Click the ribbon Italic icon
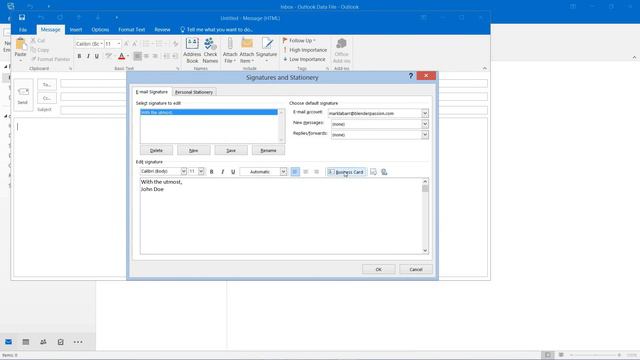The width and height of the screenshot is (640, 360). [88, 56]
